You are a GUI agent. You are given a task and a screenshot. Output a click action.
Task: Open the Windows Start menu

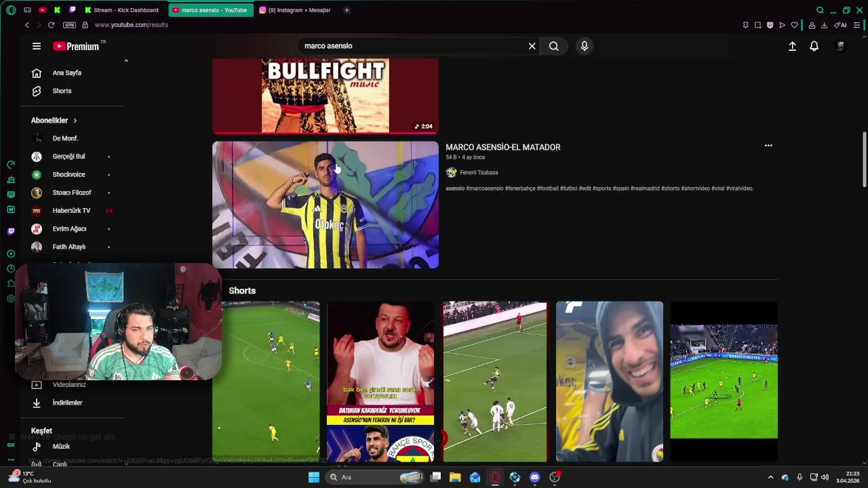tap(313, 477)
